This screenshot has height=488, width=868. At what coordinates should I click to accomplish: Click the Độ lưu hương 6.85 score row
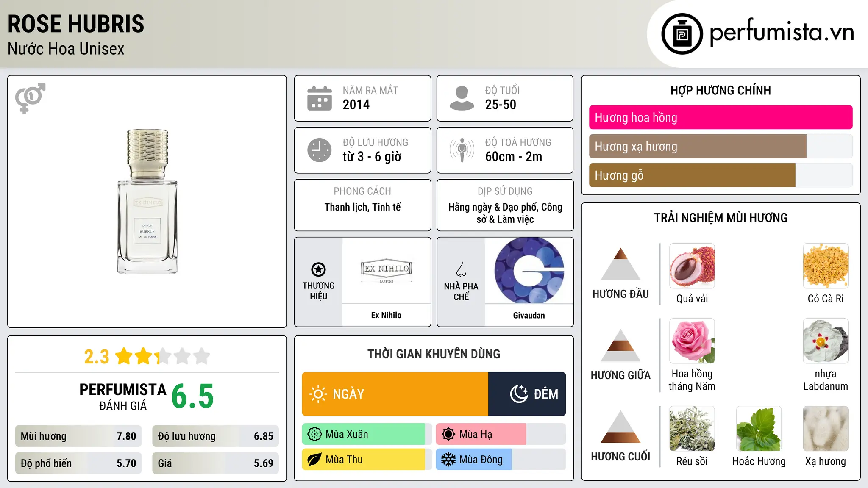click(215, 436)
